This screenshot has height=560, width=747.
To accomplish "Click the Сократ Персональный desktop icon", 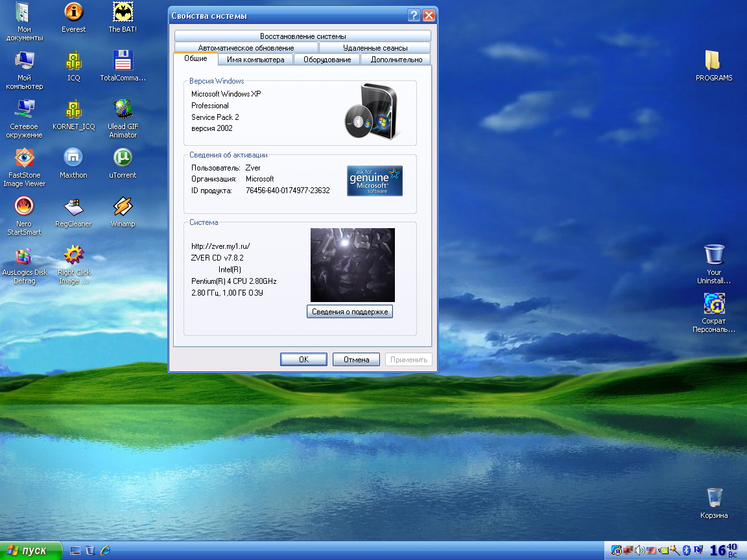I will pos(714,313).
